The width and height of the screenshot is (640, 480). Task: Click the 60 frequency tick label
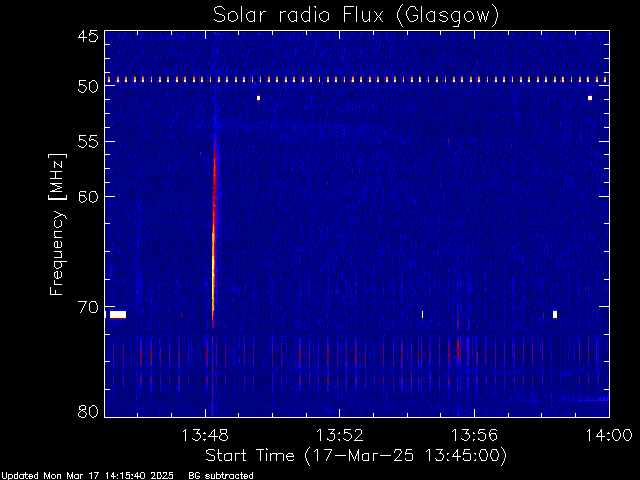point(88,196)
